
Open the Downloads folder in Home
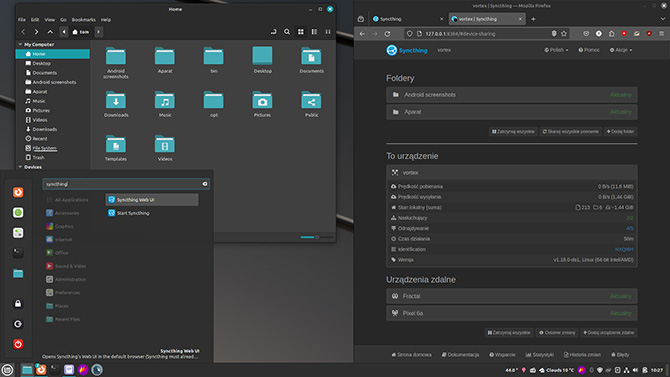coord(116,101)
